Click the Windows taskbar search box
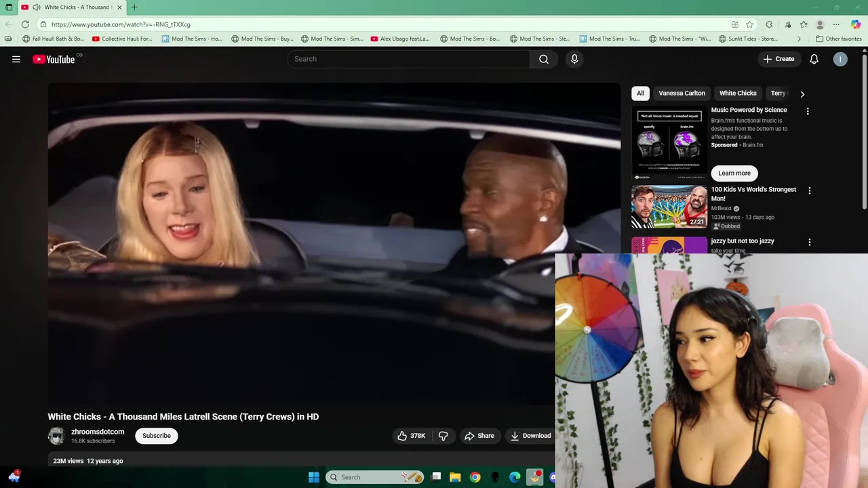 (375, 477)
